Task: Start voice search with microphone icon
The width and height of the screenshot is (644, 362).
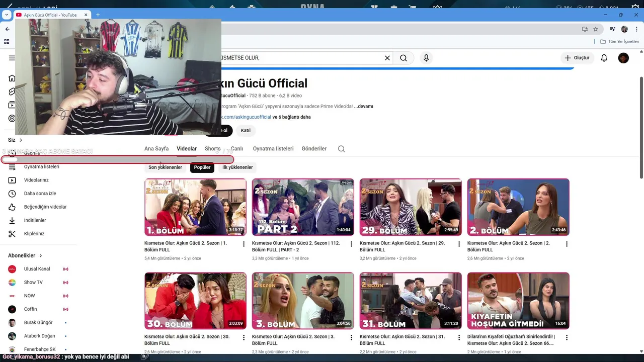Action: 426,58
